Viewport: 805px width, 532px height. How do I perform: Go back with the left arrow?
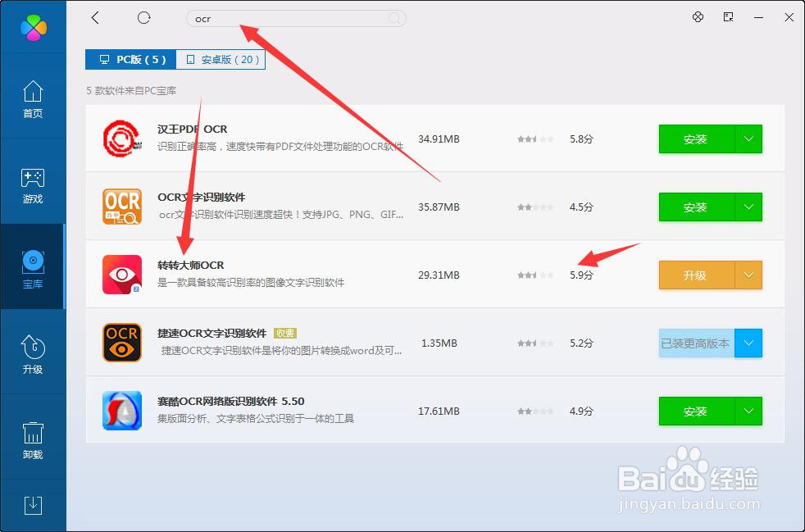coord(95,18)
